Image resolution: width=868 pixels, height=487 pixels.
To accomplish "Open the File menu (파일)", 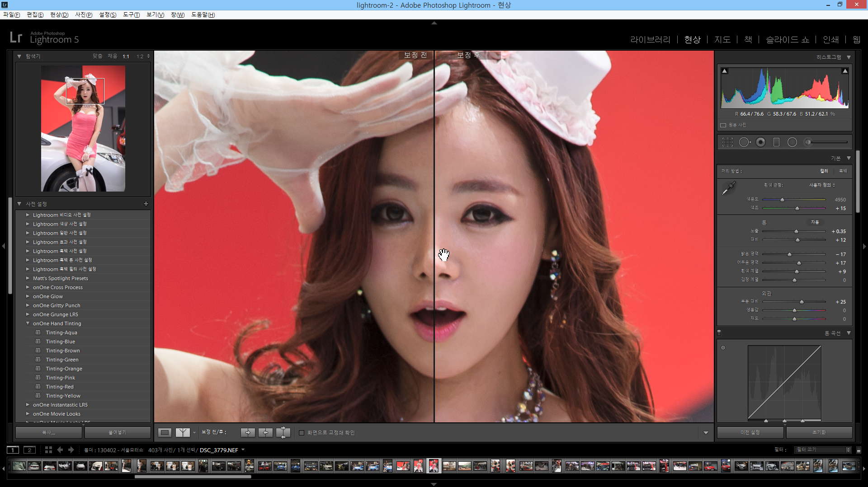I will coord(11,14).
